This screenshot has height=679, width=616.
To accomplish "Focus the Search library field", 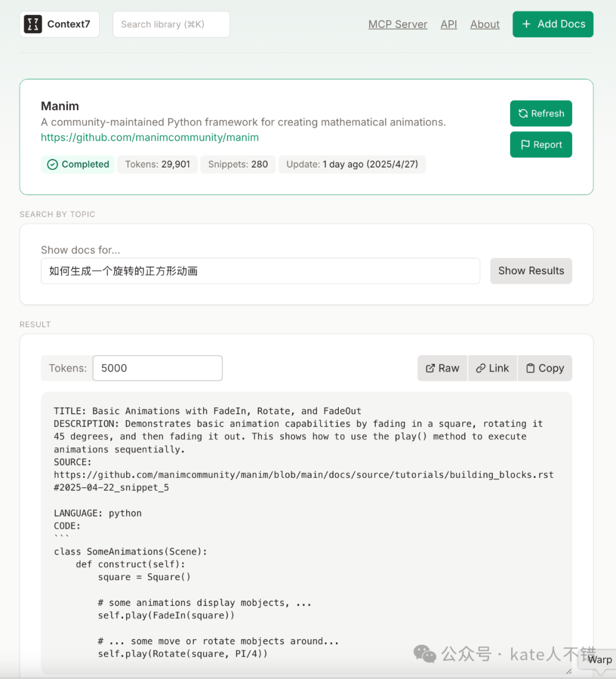I will 171,25.
